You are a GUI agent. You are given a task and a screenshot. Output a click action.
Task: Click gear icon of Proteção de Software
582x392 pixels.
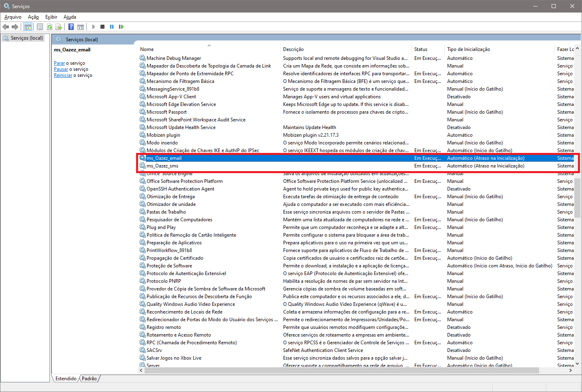click(x=143, y=266)
